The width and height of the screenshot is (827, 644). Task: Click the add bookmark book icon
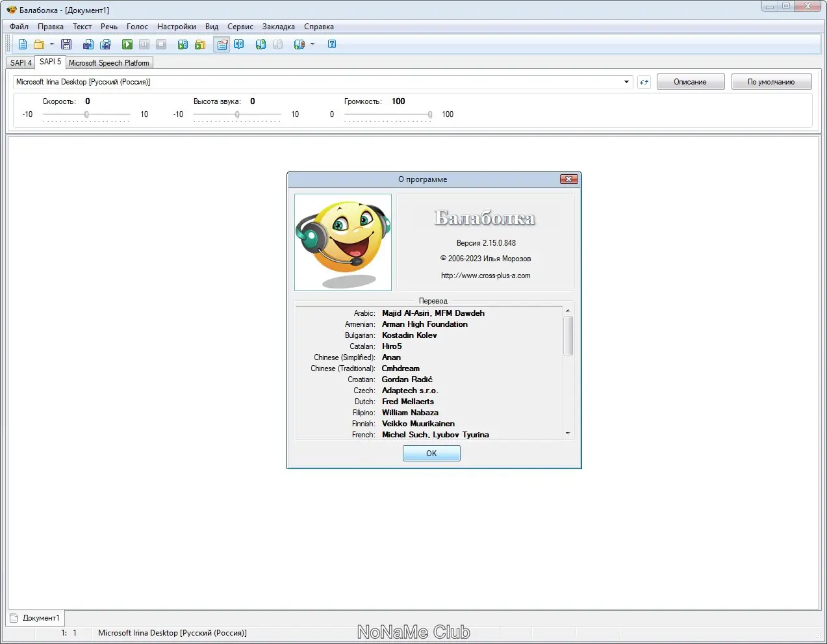[261, 44]
